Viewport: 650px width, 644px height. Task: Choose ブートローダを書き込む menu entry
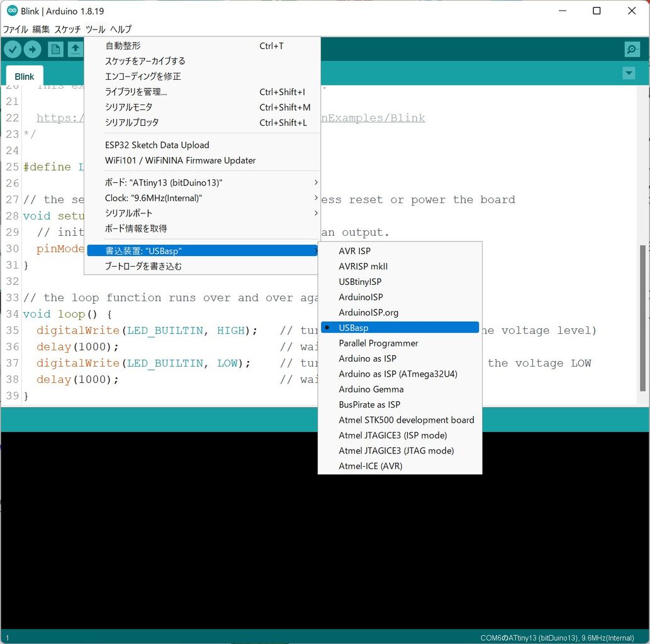point(203,267)
